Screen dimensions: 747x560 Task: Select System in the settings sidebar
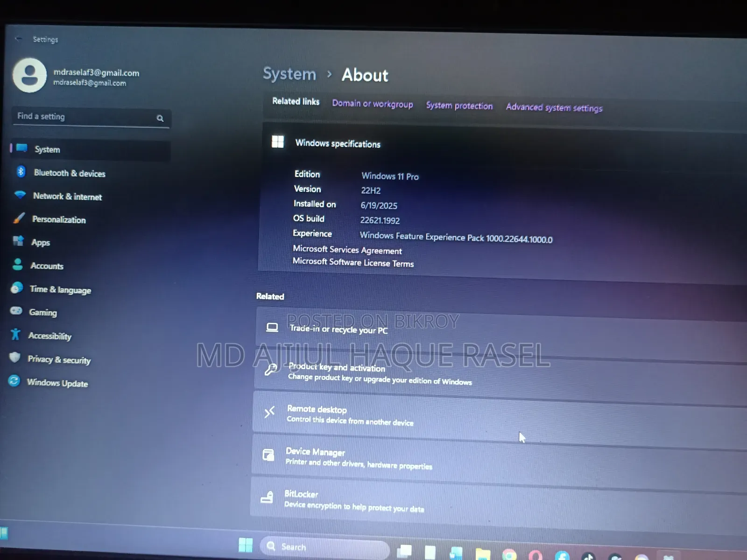click(x=90, y=149)
